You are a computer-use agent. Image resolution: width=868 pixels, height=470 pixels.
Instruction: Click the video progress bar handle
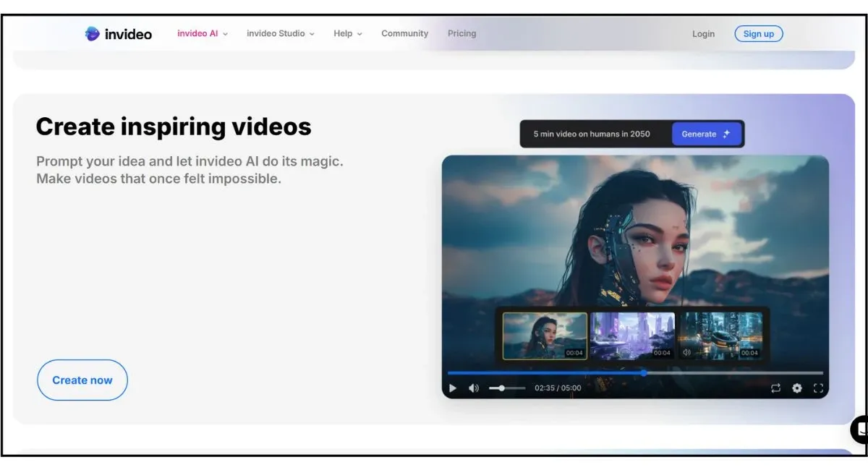(644, 373)
